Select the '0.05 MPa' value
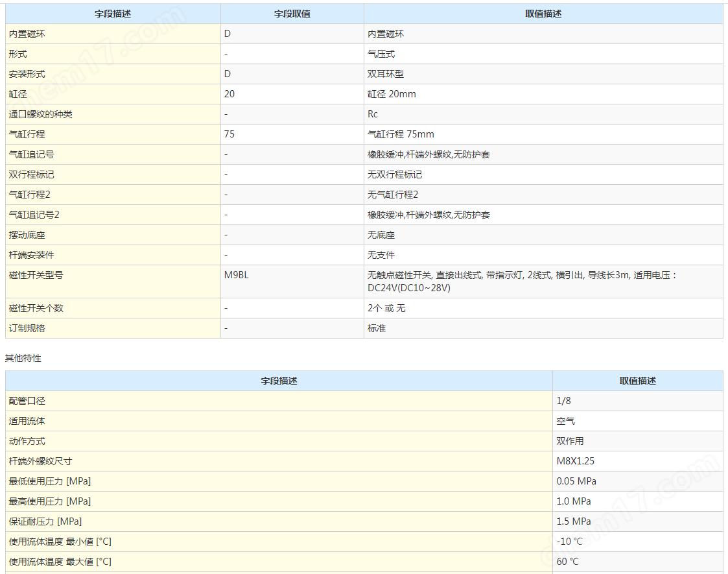The width and height of the screenshot is (728, 574). pos(576,481)
